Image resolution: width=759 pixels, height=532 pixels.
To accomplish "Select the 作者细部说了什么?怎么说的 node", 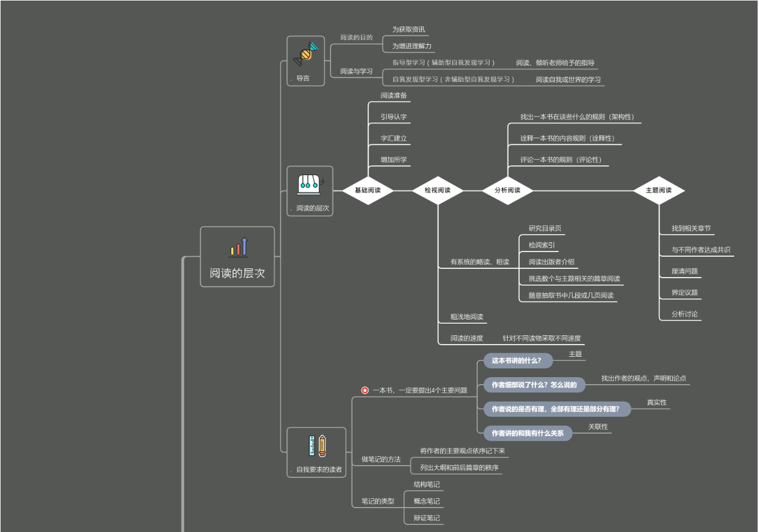I will 535,385.
